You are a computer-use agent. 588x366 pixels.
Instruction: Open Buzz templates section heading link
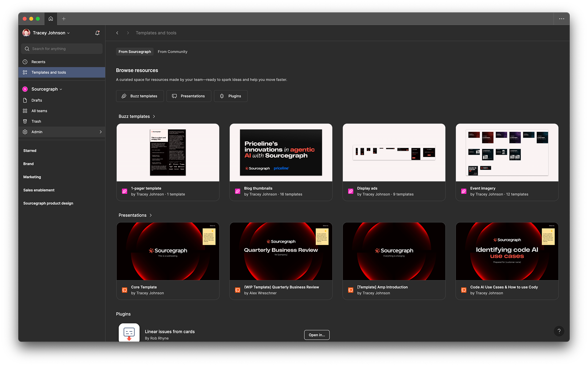tap(134, 116)
